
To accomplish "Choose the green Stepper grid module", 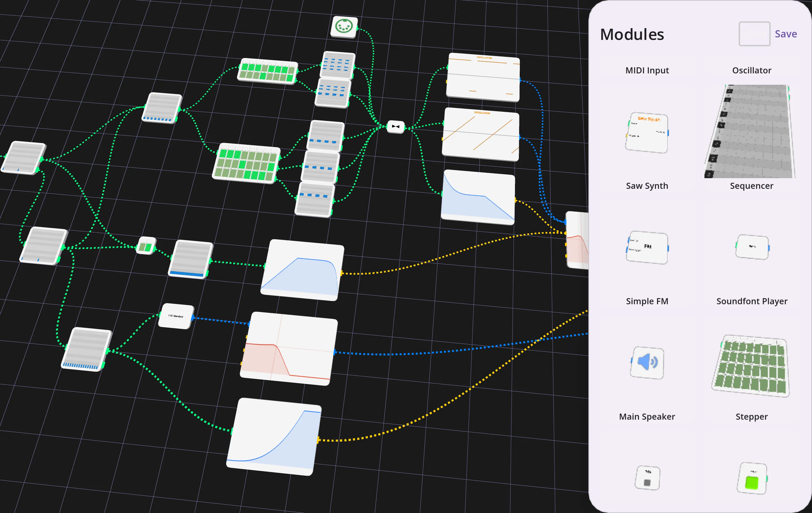I will (751, 366).
